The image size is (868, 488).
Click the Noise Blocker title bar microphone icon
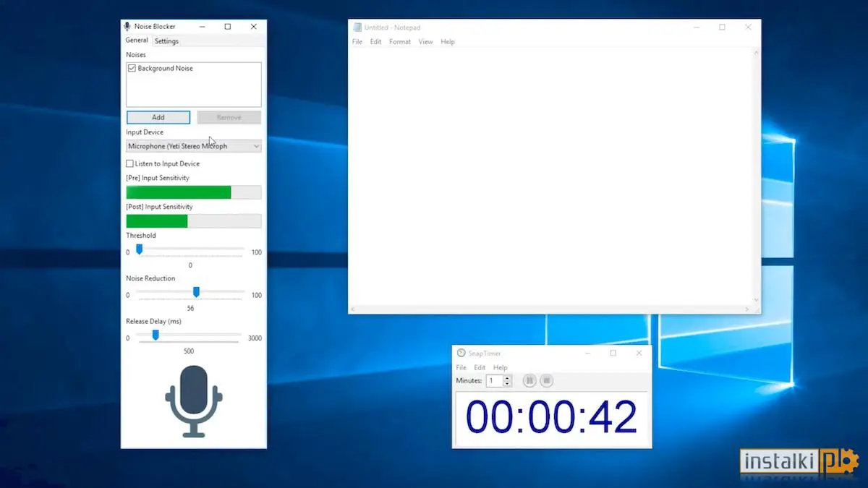128,27
